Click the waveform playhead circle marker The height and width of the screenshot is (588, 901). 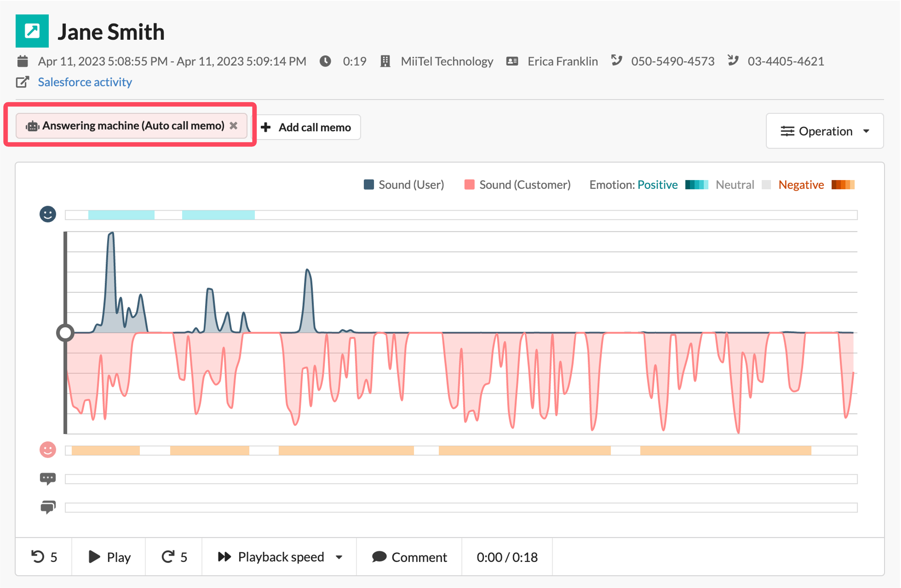click(x=65, y=333)
